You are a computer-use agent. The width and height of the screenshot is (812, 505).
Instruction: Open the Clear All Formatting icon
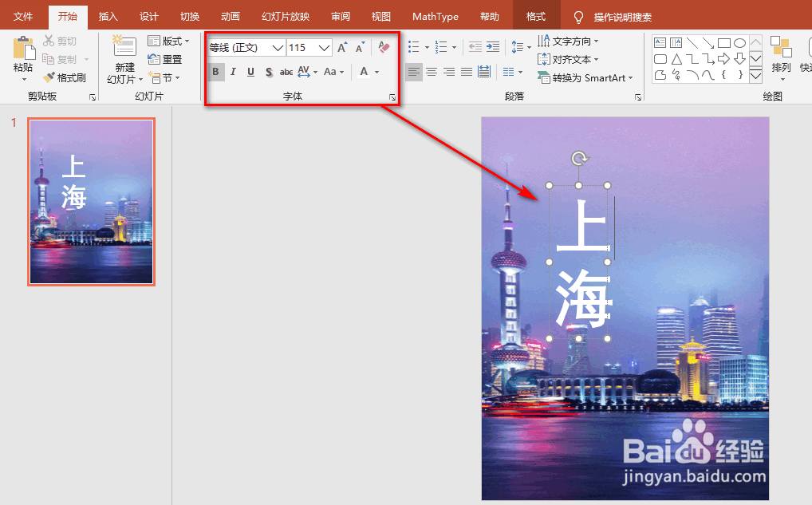tap(383, 47)
